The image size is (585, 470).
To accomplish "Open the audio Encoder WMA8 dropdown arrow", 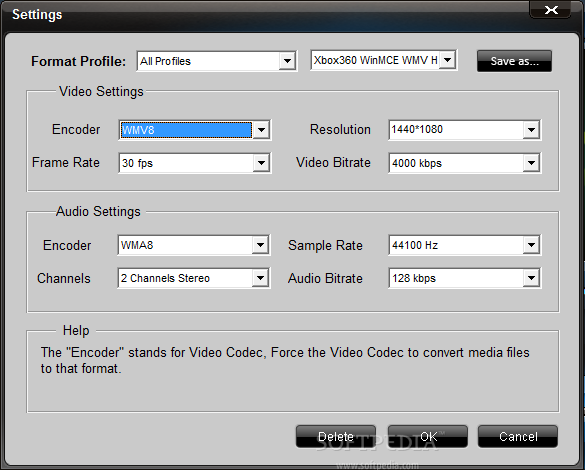I will pos(260,245).
